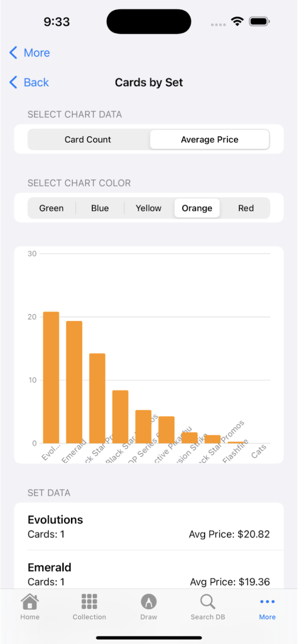The height and width of the screenshot is (644, 300).
Task: Tap the Wi-Fi status bar icon
Action: (237, 21)
